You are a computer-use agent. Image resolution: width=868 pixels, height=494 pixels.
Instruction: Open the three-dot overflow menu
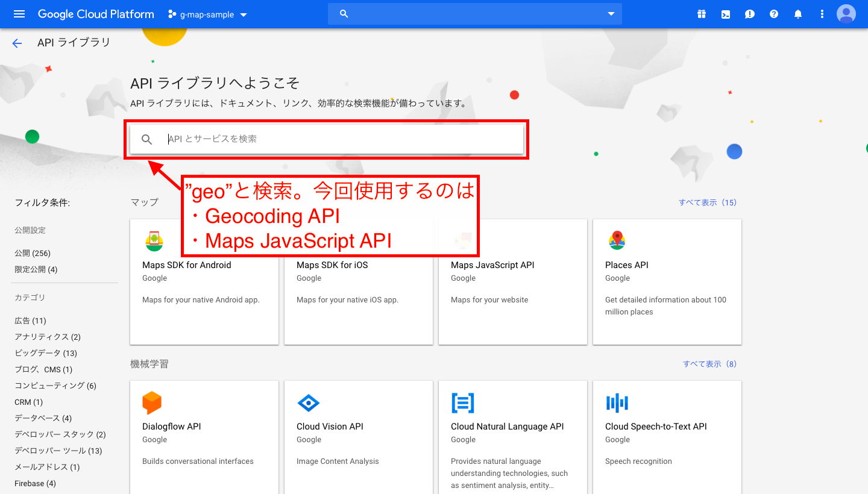click(822, 13)
